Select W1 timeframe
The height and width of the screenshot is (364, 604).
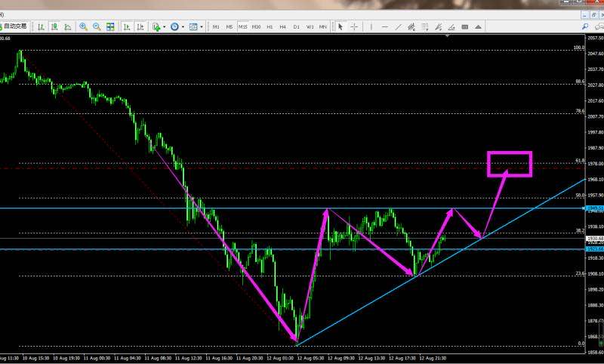point(310,26)
